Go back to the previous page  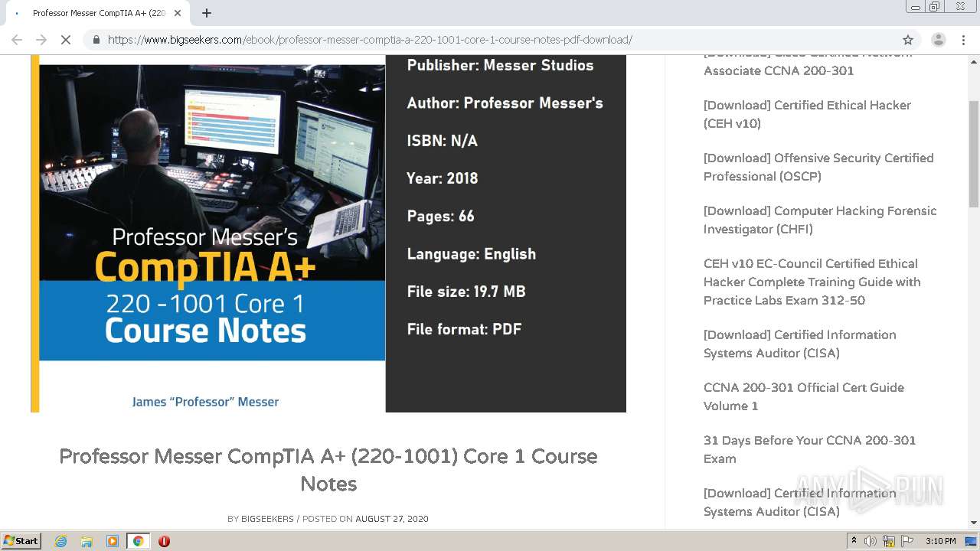(17, 40)
